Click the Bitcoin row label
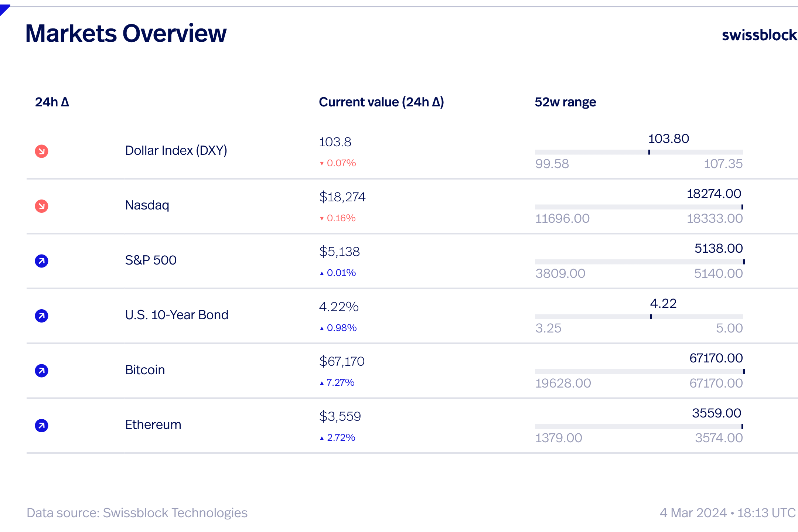The width and height of the screenshot is (798, 532). pos(145,370)
